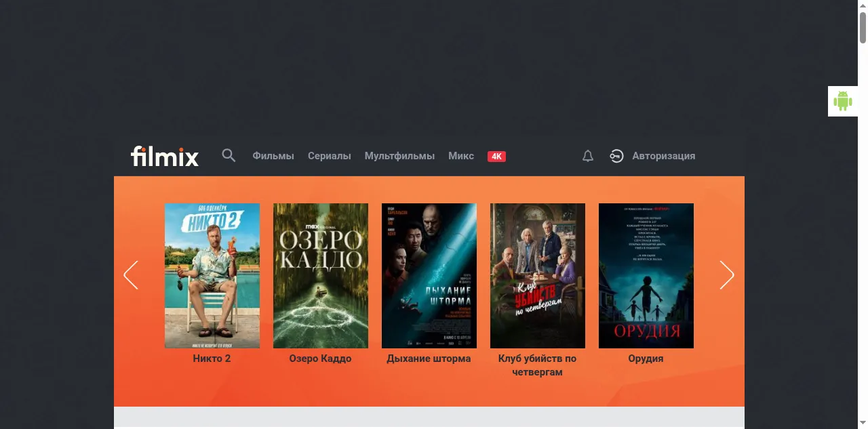Image resolution: width=868 pixels, height=429 pixels.
Task: Click the Озеро Каддо title link
Action: (x=321, y=359)
